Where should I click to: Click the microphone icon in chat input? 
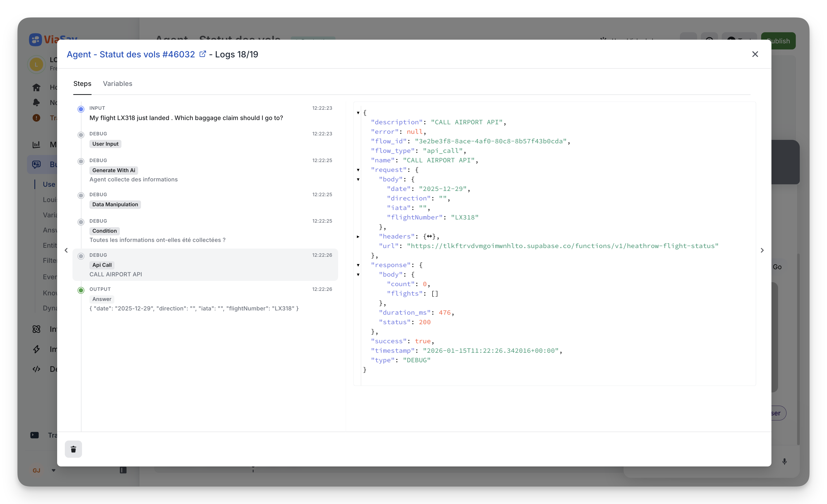point(784,461)
